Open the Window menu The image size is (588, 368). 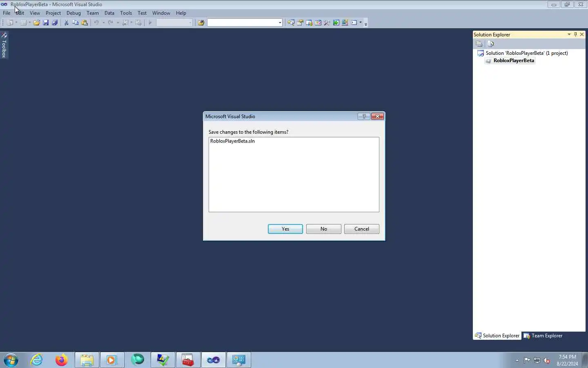(x=161, y=13)
